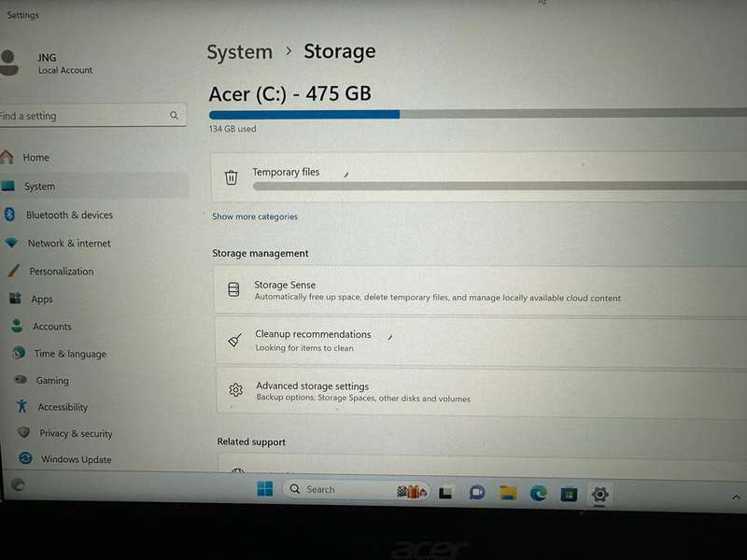Click the Personalization paintbrush icon

pyautogui.click(x=14, y=271)
